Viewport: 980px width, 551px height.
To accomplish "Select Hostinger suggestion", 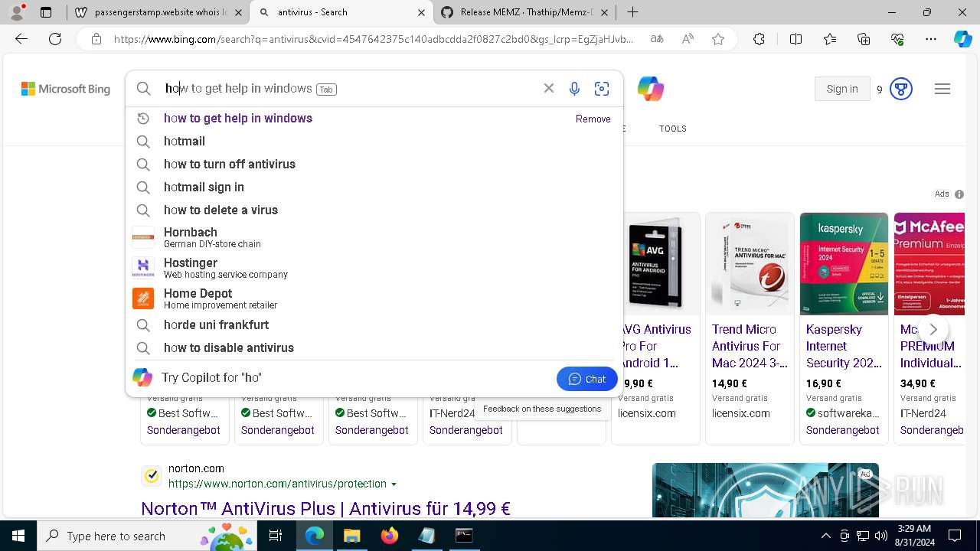I will (374, 268).
